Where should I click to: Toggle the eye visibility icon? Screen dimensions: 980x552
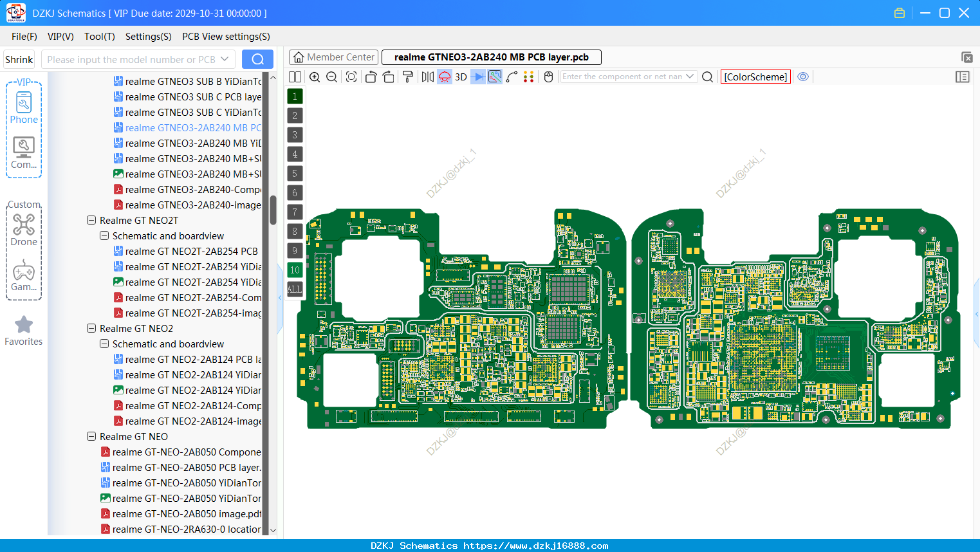coord(803,77)
